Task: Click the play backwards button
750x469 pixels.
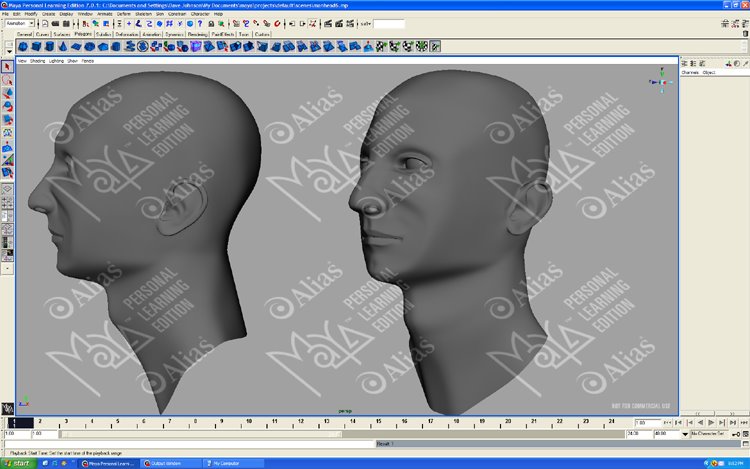Action: pyautogui.click(x=700, y=423)
